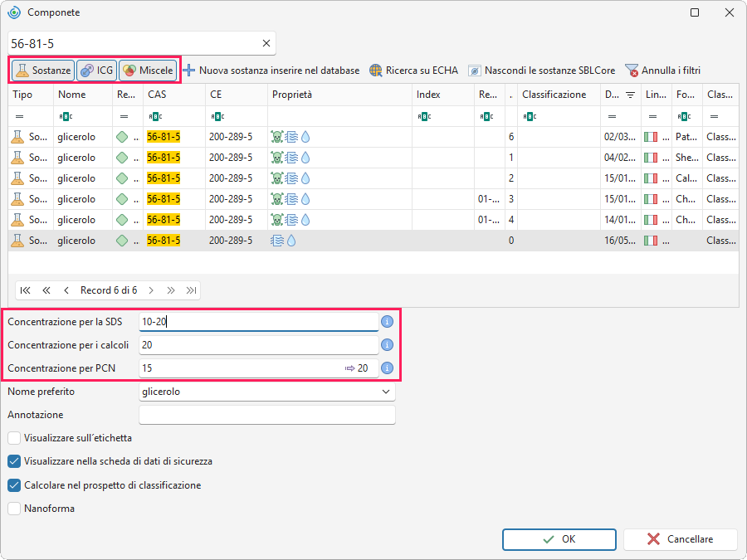747x560 pixels.
Task: Select the glicerolo row dated 14/01
Action: pos(373,220)
